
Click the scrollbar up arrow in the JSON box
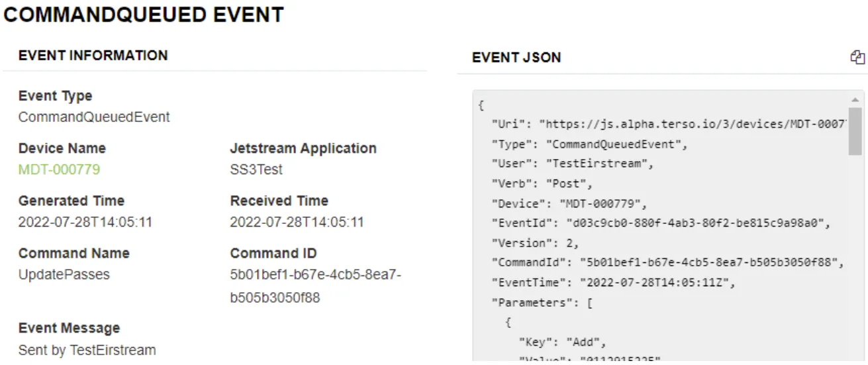coord(855,100)
